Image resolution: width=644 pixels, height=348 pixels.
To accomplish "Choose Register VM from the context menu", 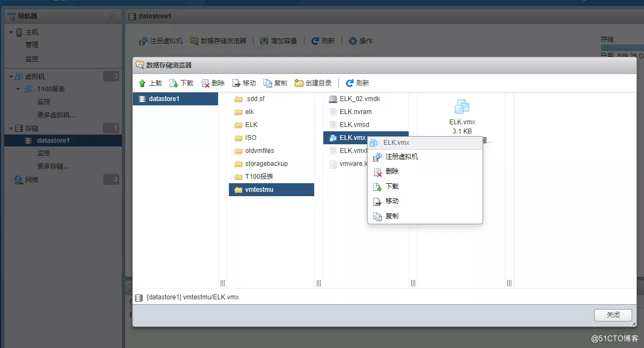I will tap(401, 157).
